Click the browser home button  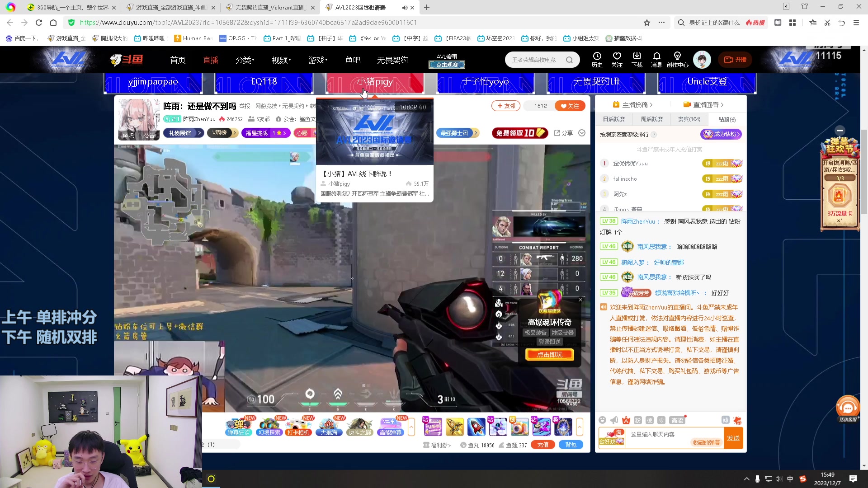coord(53,23)
